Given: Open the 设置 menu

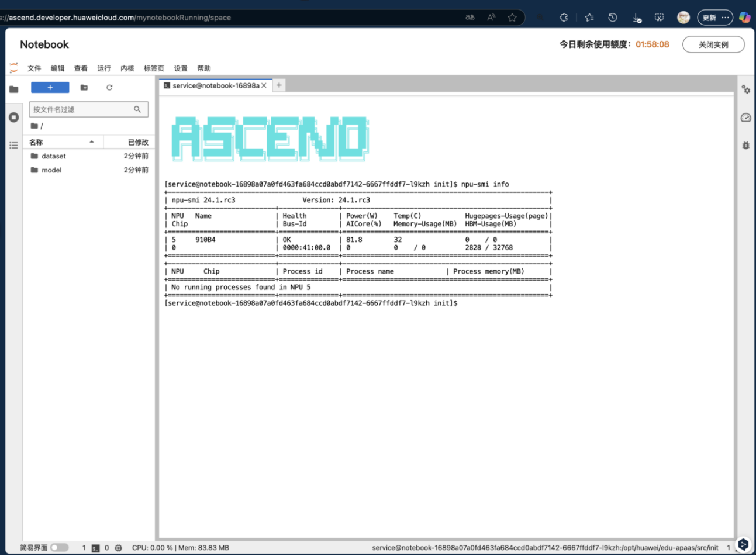Looking at the screenshot, I should click(x=181, y=68).
